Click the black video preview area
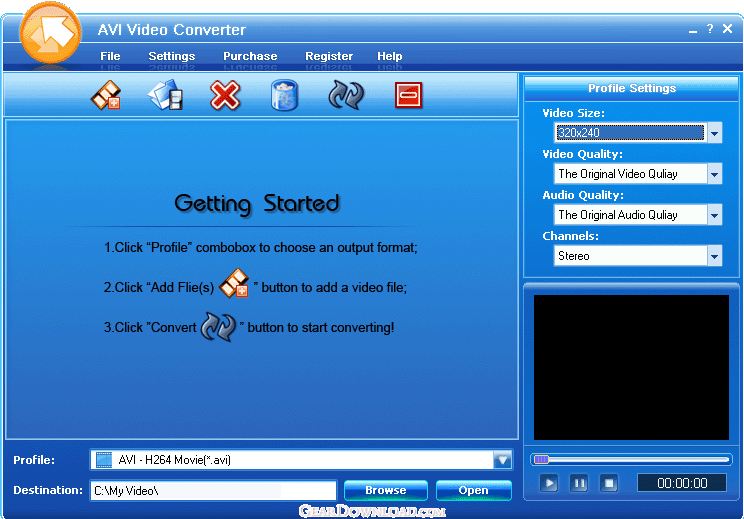This screenshot has width=744, height=519. (631, 368)
